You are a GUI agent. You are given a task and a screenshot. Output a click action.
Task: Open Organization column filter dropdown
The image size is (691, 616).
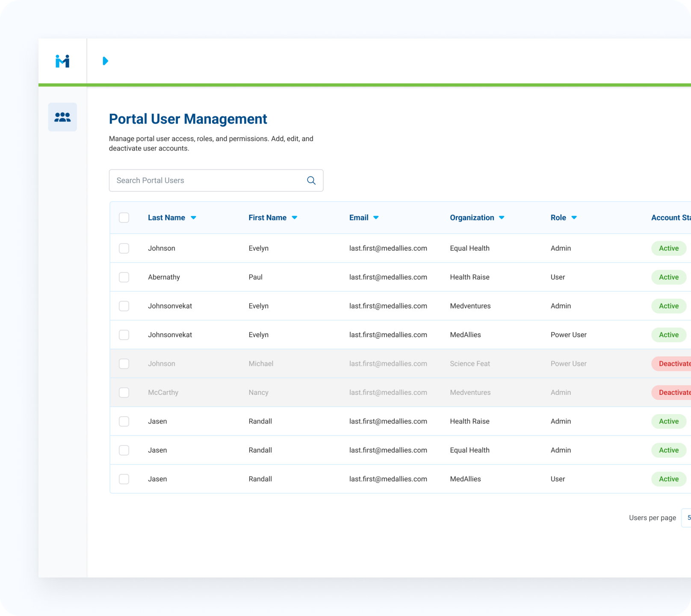502,218
